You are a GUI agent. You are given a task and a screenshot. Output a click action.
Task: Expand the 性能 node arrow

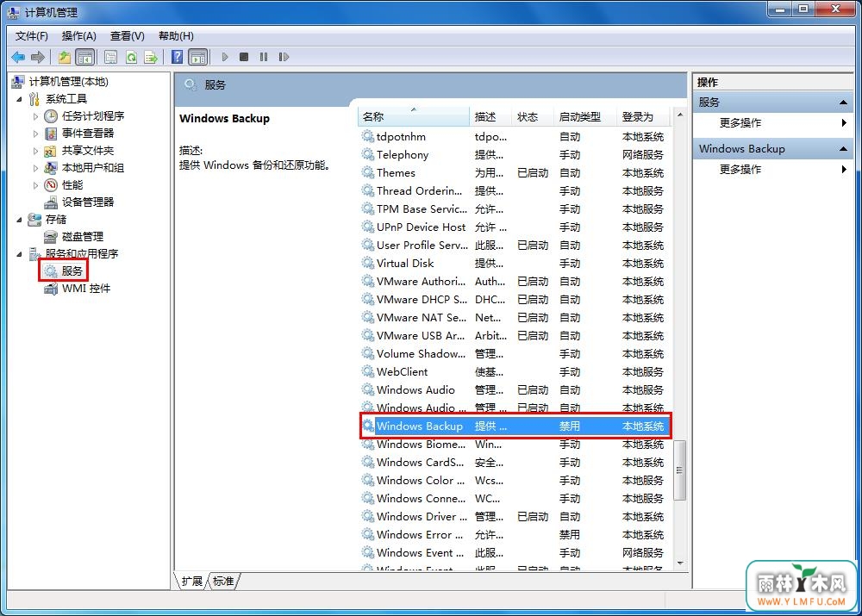click(35, 184)
